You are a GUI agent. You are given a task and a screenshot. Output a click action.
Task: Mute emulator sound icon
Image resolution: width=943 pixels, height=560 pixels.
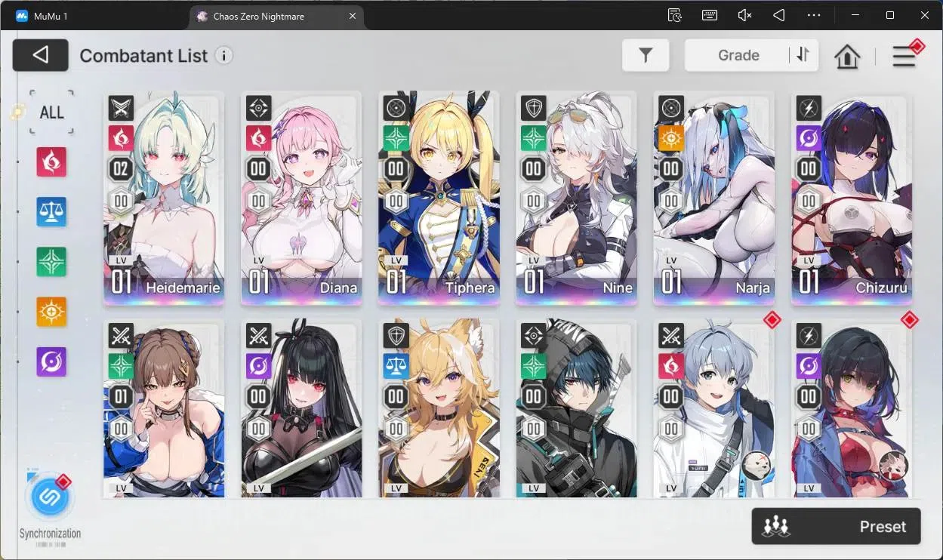click(x=744, y=15)
